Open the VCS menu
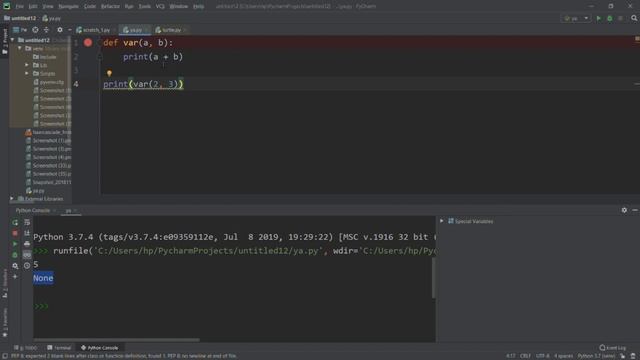The height and width of the screenshot is (360, 640). click(x=160, y=6)
